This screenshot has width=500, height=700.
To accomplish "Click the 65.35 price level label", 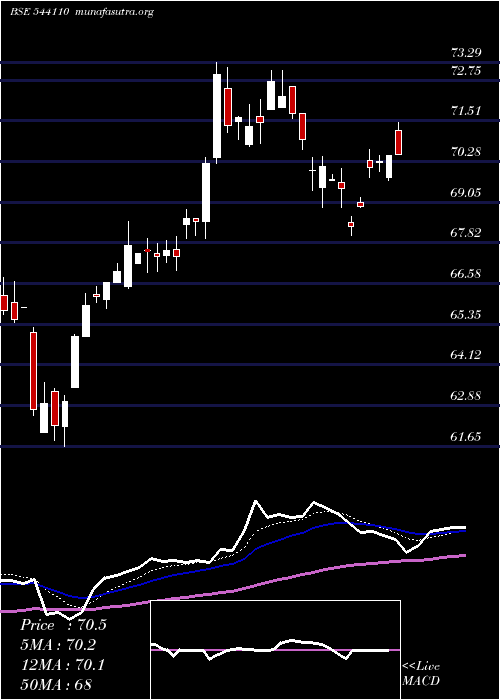I will [466, 315].
